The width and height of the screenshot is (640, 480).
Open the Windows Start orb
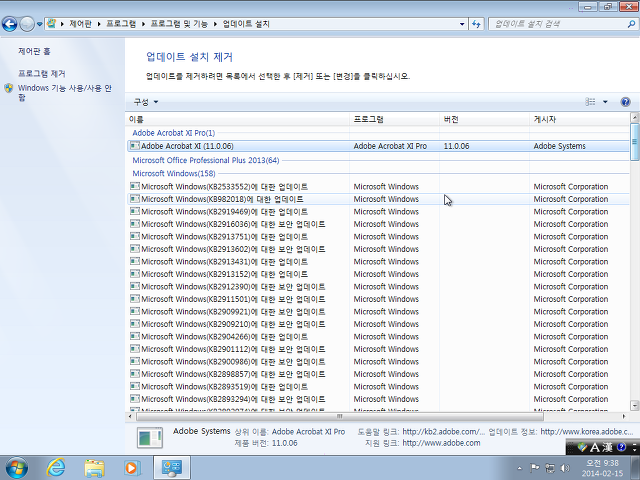[17, 468]
